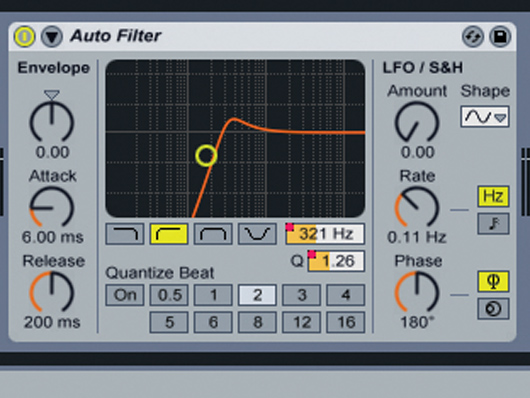Click the save preset disk icon
This screenshot has height=398, width=530.
(x=500, y=37)
